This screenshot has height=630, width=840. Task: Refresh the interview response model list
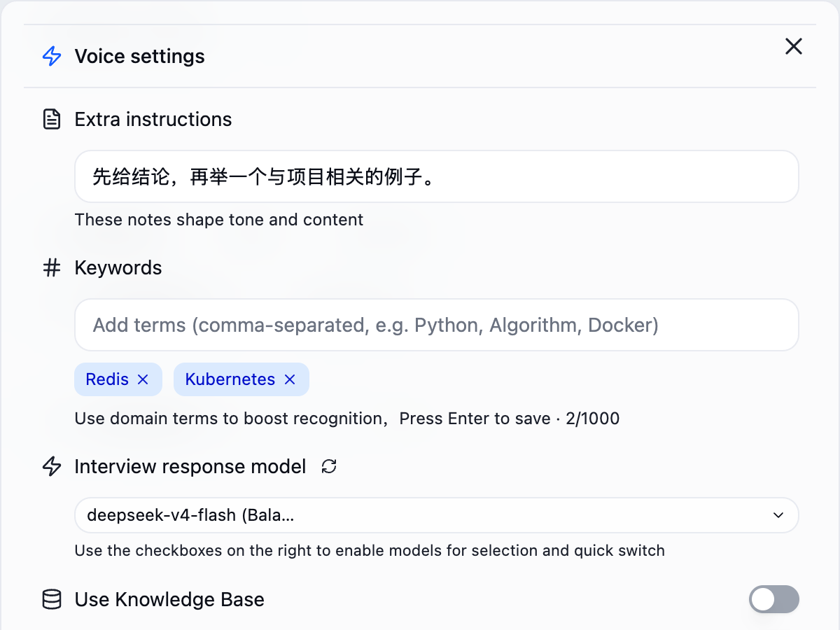point(329,466)
